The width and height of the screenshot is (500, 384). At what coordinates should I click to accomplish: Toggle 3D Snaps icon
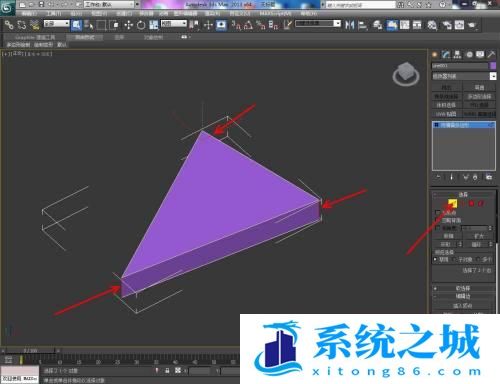[x=236, y=25]
